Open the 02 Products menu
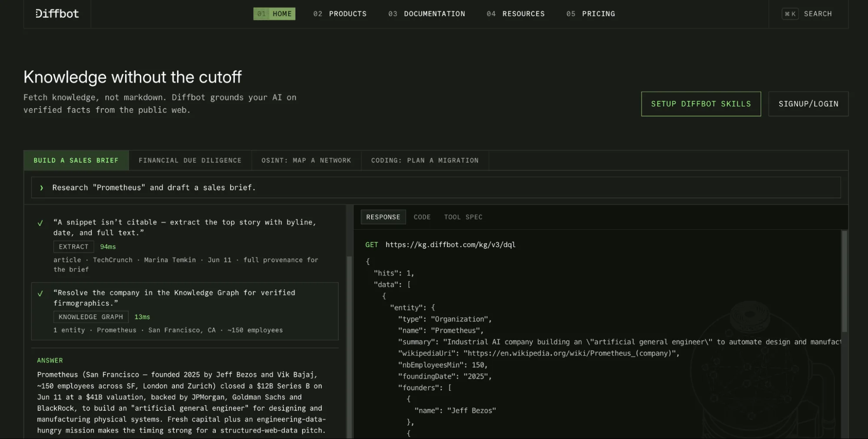This screenshot has width=868, height=439. pyautogui.click(x=340, y=14)
